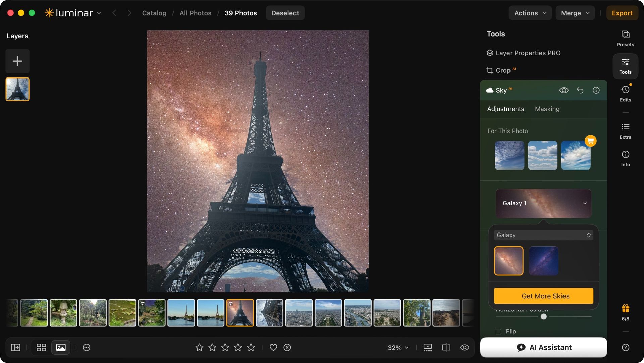
Task: Go to All Photos breadcrumb
Action: tap(195, 13)
